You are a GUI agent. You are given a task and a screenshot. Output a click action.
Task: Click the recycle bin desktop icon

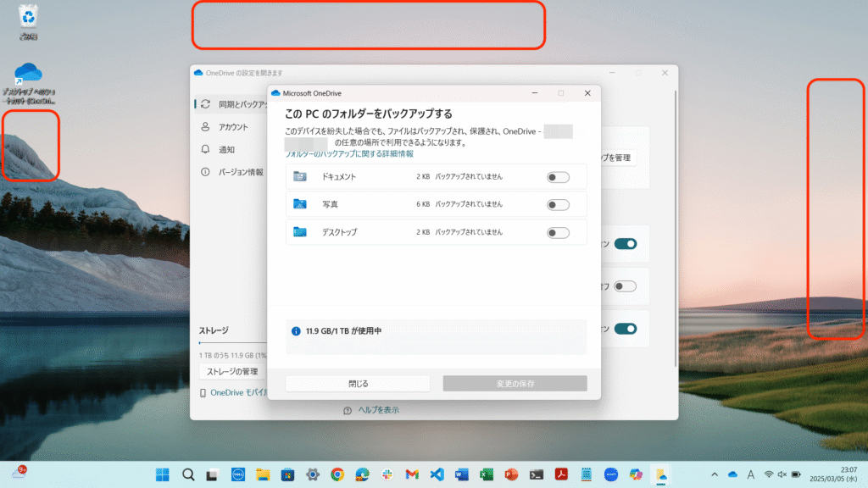click(x=28, y=22)
